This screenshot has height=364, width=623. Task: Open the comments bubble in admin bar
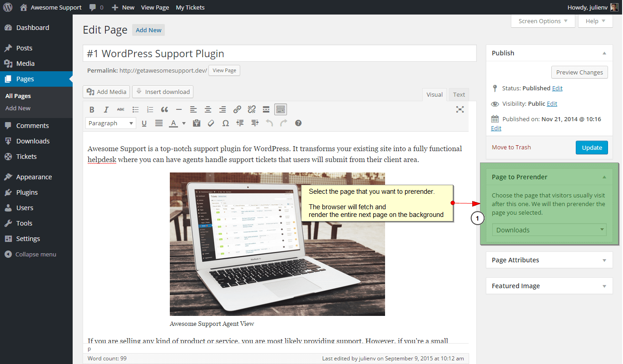click(96, 7)
